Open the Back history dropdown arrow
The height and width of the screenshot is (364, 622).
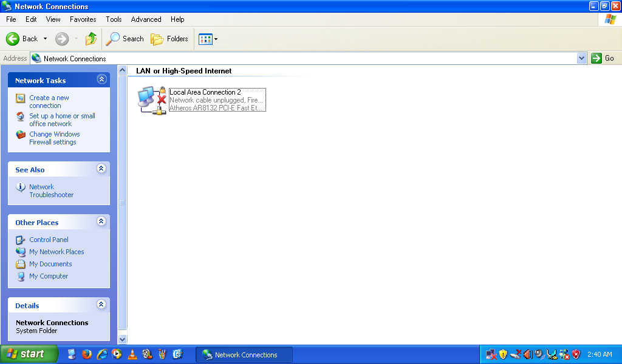[45, 39]
